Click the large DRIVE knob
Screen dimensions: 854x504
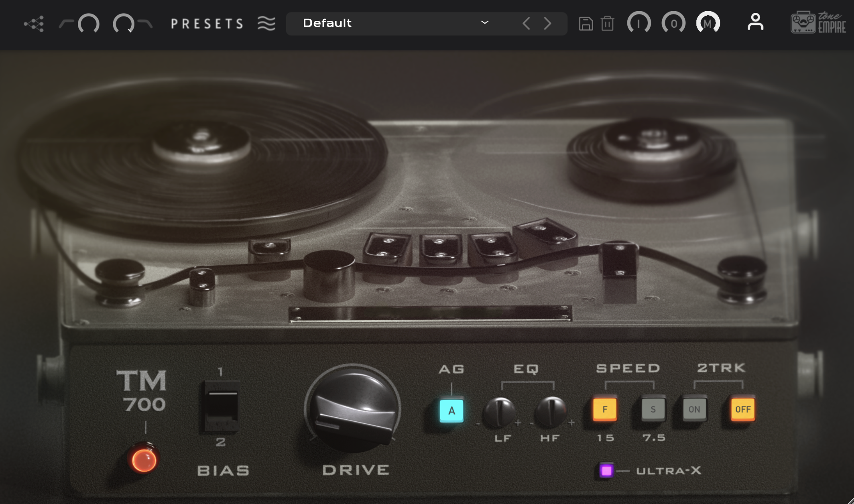pos(353,409)
